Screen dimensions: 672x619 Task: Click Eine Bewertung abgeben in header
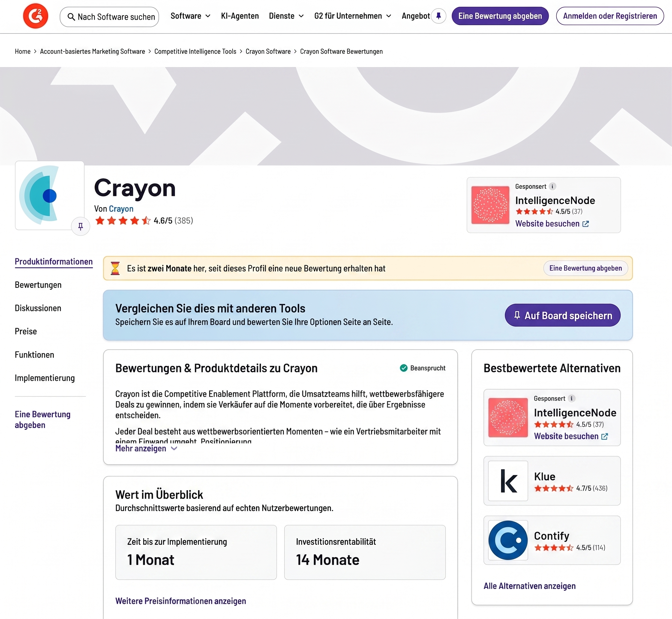(500, 16)
